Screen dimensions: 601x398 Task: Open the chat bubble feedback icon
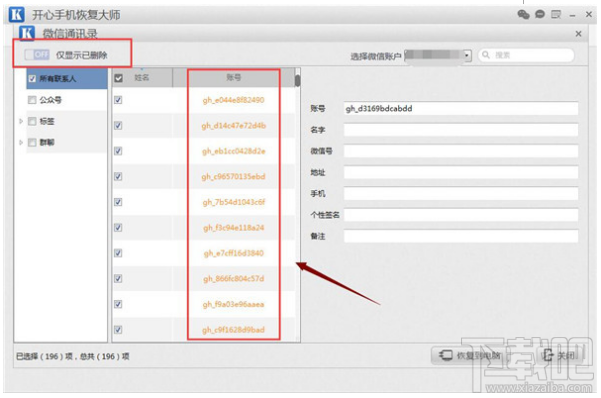point(540,15)
